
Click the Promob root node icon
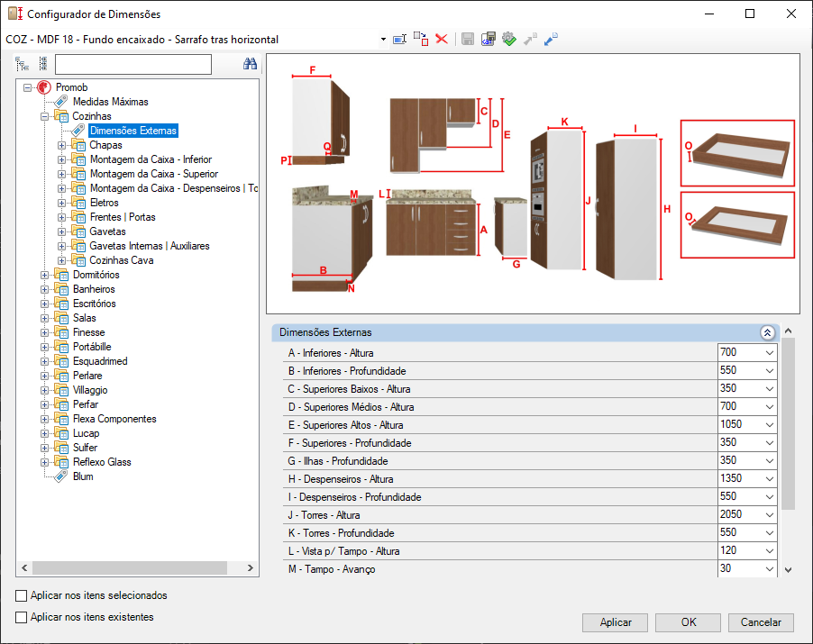44,87
